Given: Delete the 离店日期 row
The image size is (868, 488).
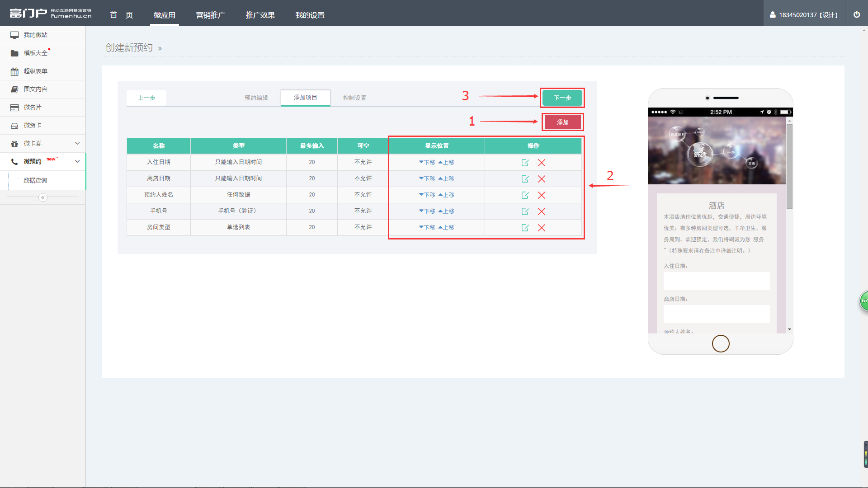Looking at the screenshot, I should tap(542, 178).
